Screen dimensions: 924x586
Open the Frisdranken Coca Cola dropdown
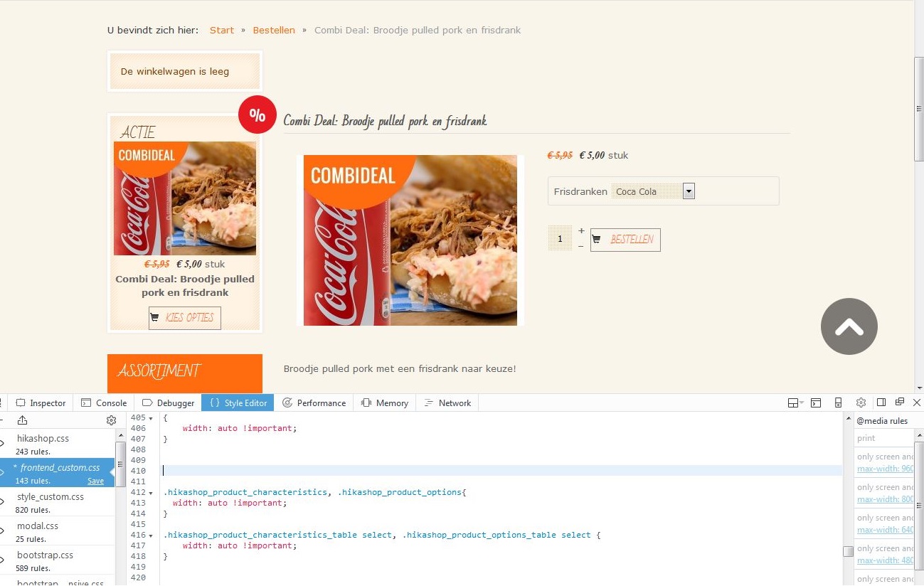tap(653, 191)
